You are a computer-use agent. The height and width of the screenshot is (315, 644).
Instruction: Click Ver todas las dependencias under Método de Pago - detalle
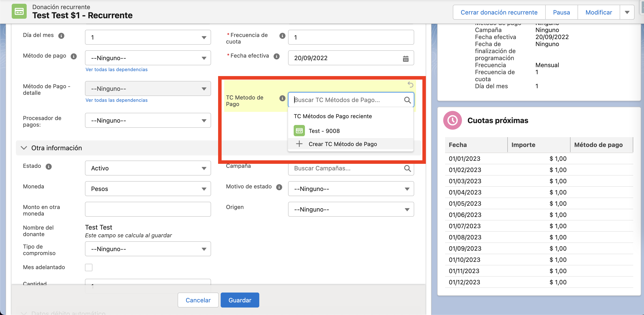click(x=117, y=100)
